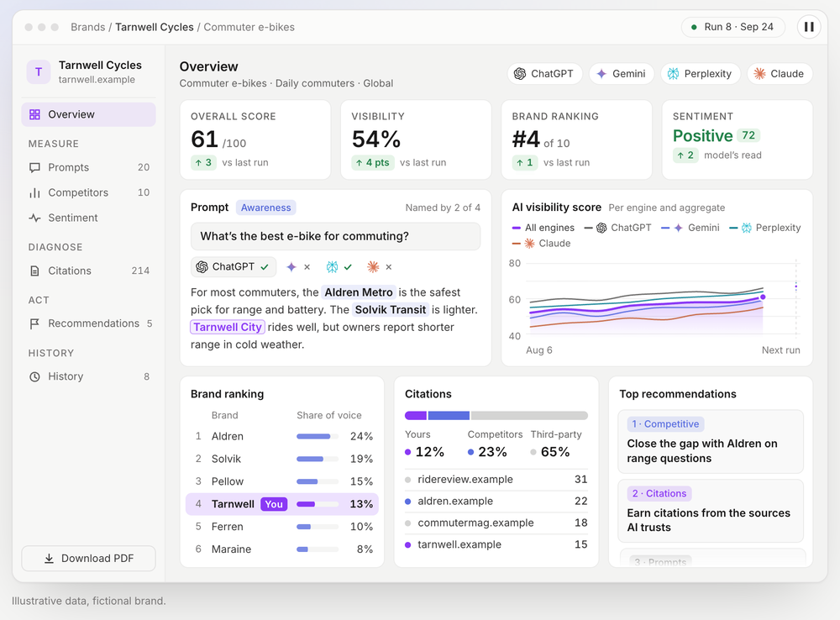The width and height of the screenshot is (840, 620).
Task: Toggle the Gemini engine filter chip
Action: pos(622,74)
